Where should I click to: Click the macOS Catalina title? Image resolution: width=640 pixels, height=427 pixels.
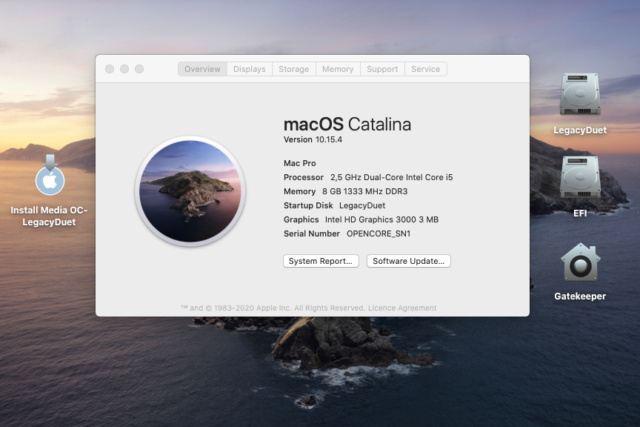347,124
